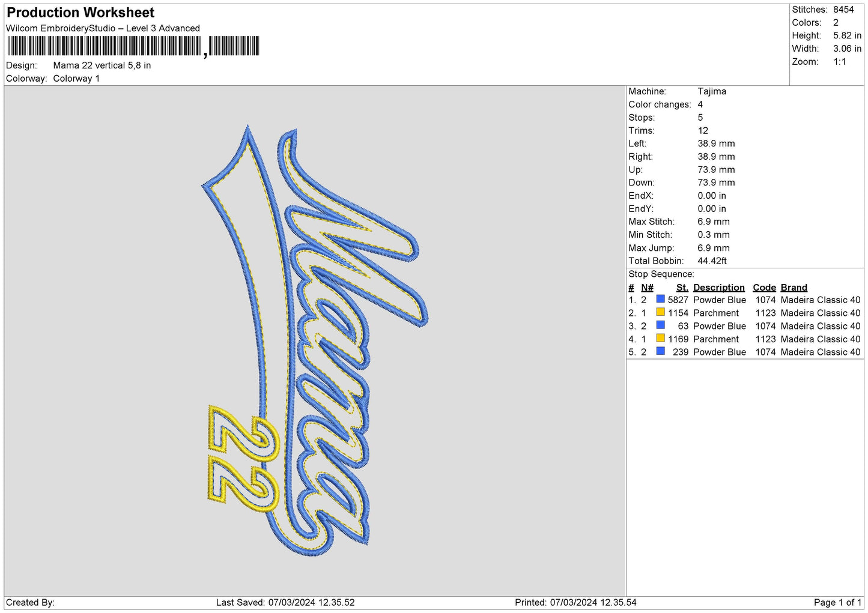This screenshot has width=868, height=613.
Task: Click the 'Down:' extent label
Action: click(x=642, y=183)
